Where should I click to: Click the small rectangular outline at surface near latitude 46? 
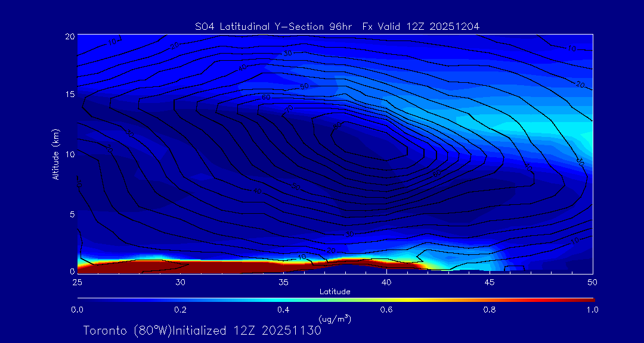(514, 269)
